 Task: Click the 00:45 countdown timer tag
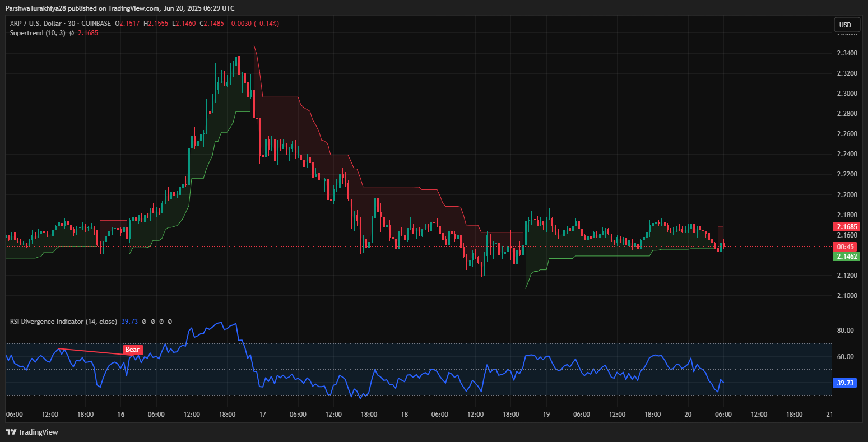pos(845,246)
